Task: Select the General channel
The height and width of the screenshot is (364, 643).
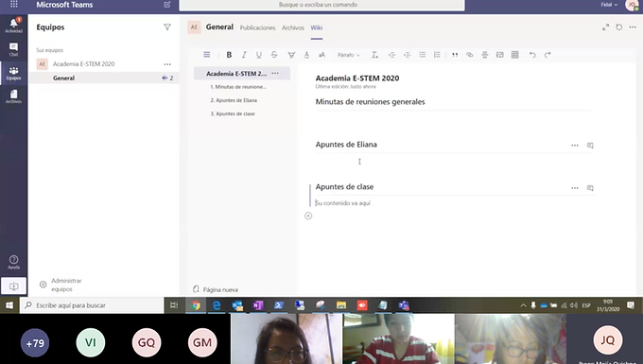Action: tap(104, 78)
